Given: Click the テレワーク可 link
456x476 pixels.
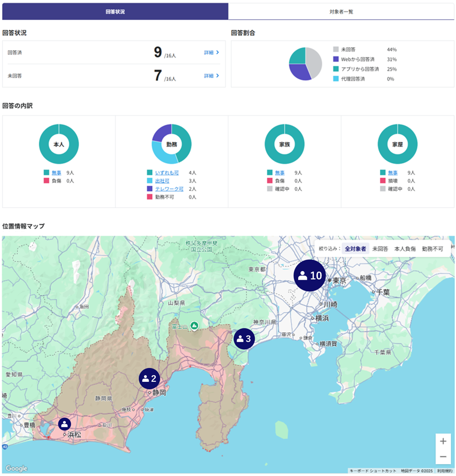Looking at the screenshot, I should [169, 189].
